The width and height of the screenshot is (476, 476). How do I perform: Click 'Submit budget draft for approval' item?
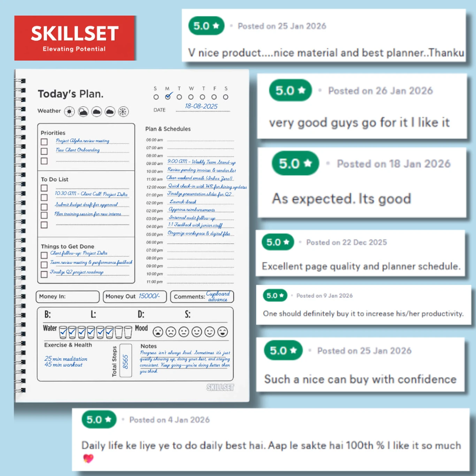[x=86, y=205]
